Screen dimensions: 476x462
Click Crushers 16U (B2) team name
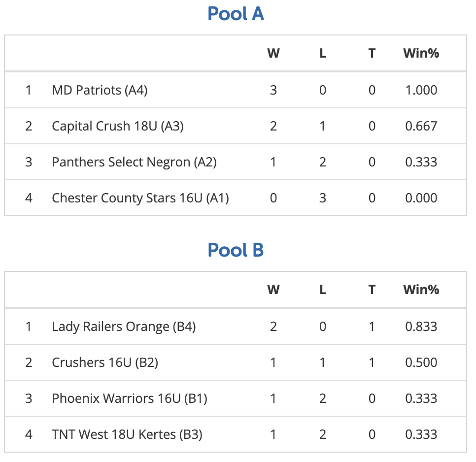tap(104, 363)
